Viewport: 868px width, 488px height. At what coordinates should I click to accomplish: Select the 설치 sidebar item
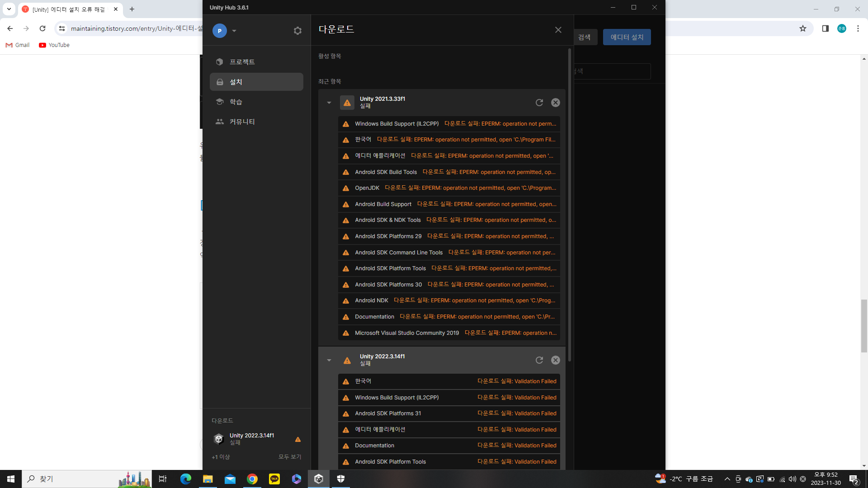tap(256, 82)
